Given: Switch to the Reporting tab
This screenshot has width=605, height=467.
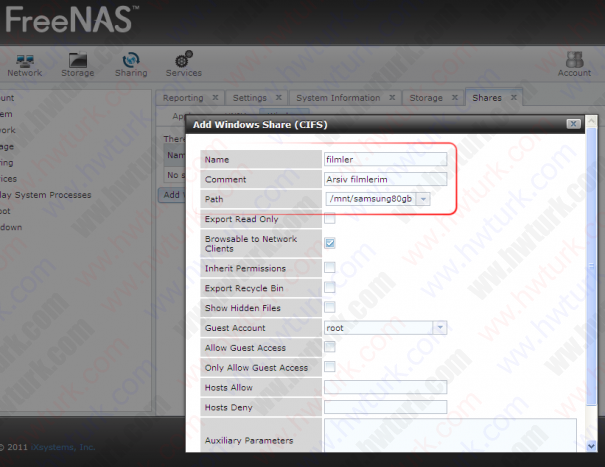Looking at the screenshot, I should point(183,98).
